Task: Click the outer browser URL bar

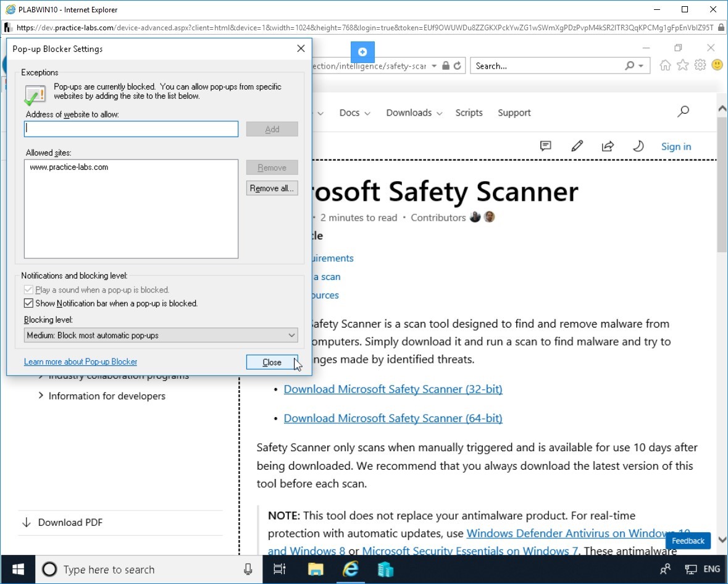Action: pos(364,27)
